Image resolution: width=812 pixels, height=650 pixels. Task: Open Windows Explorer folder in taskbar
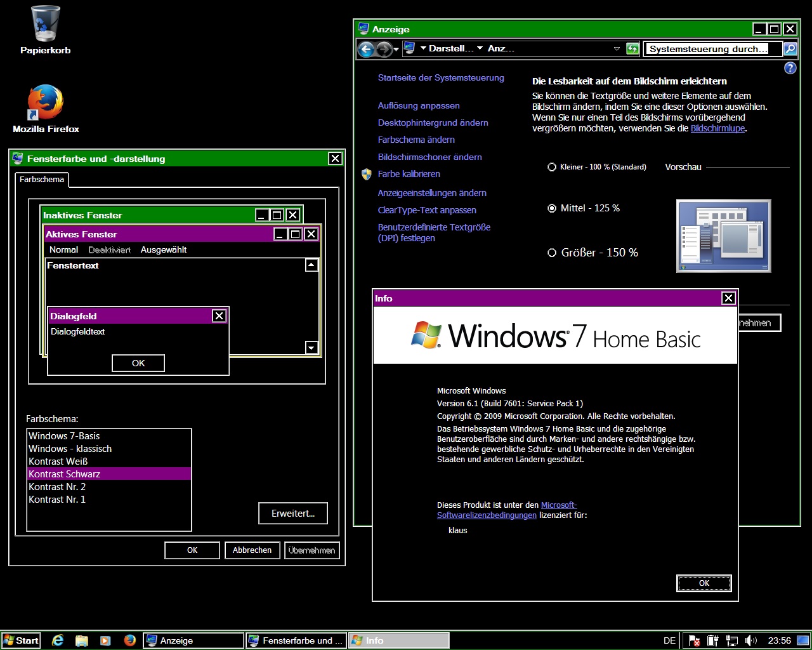(x=82, y=640)
